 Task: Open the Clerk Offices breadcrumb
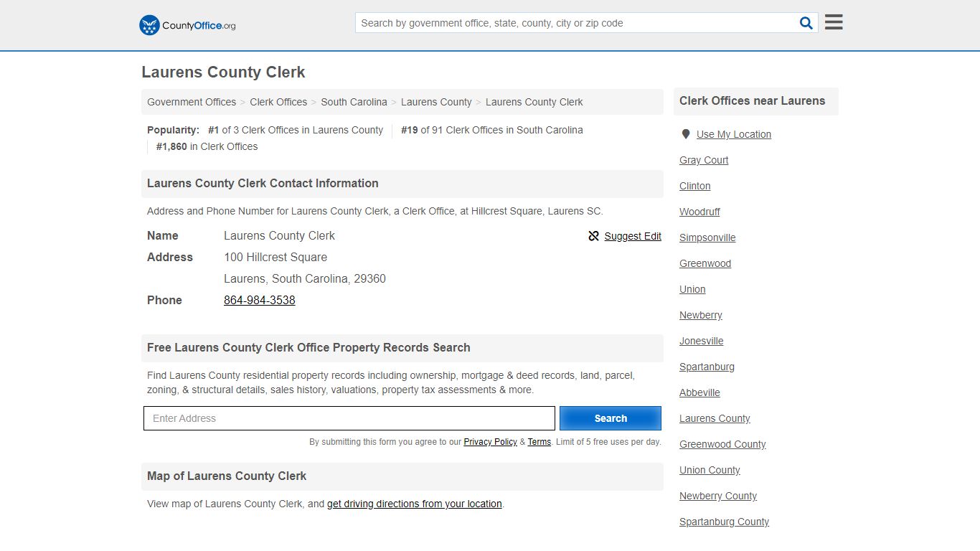click(278, 102)
